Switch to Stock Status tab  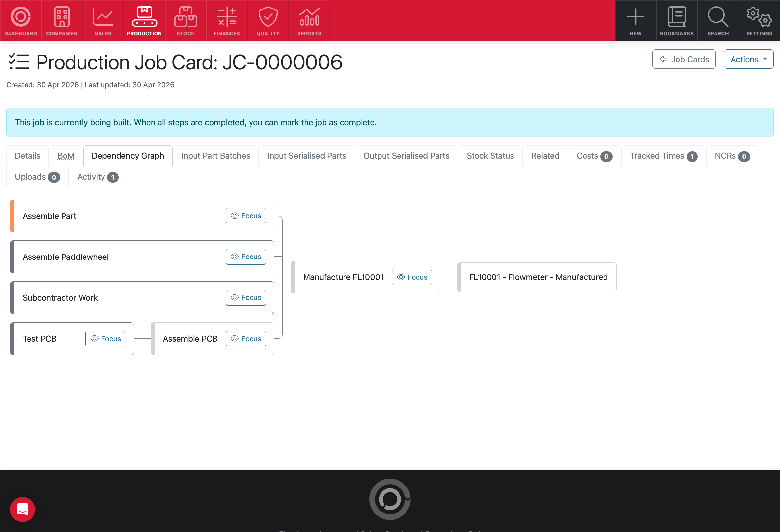pyautogui.click(x=490, y=156)
